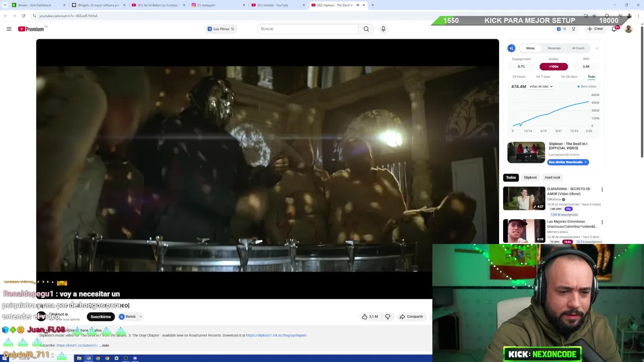The image size is (644, 362).
Task: Expand the description with ...más
Action: click(x=105, y=345)
